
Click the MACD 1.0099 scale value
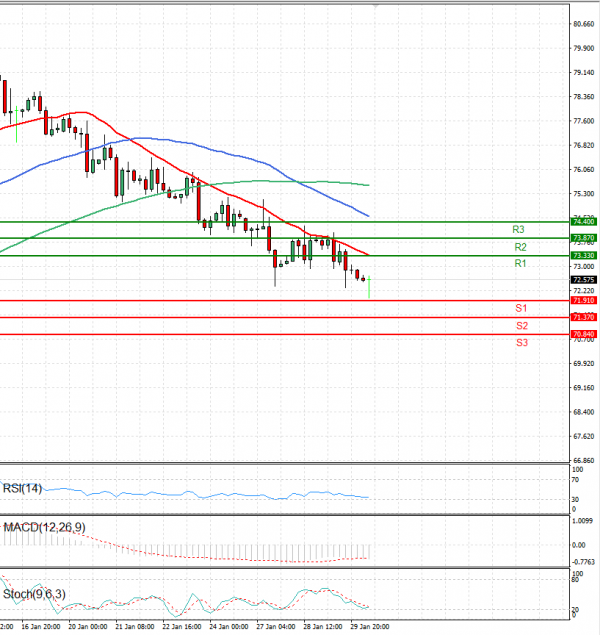(x=583, y=521)
